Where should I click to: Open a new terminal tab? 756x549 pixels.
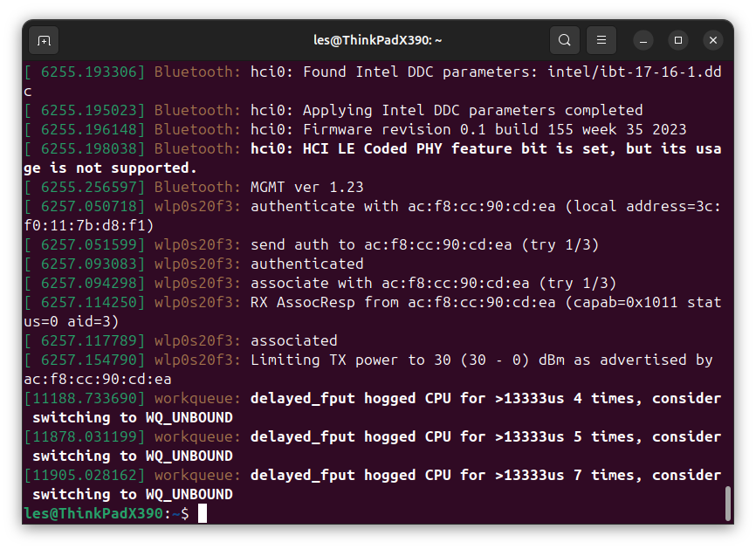pos(44,40)
